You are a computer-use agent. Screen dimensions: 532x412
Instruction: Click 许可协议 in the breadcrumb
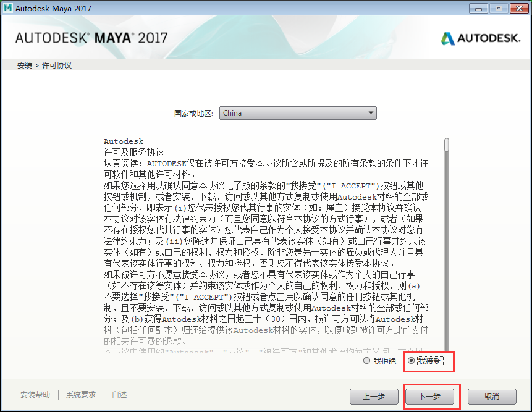click(x=57, y=65)
